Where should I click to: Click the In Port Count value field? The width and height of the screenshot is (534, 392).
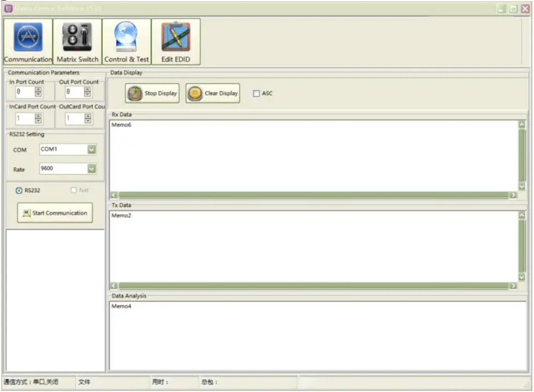(25, 92)
